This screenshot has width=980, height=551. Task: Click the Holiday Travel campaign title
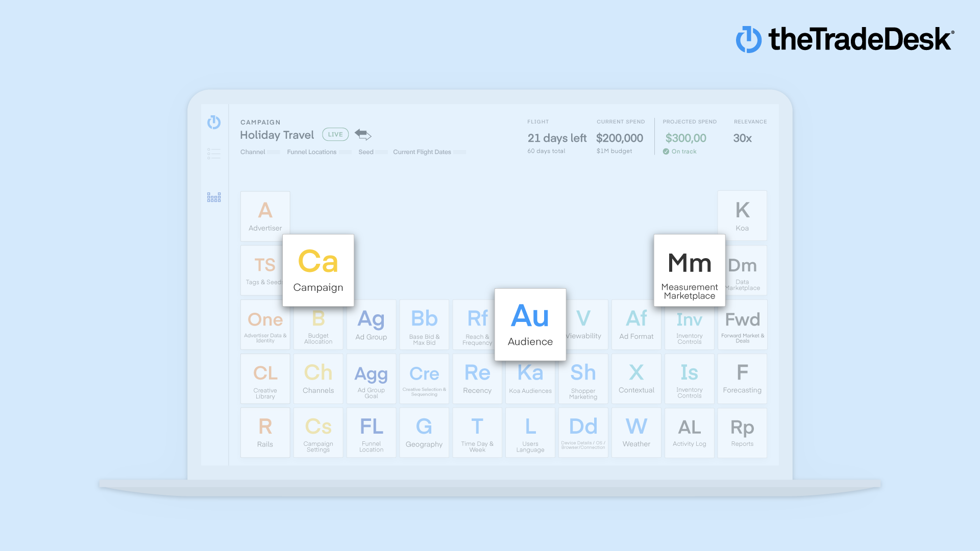click(277, 135)
